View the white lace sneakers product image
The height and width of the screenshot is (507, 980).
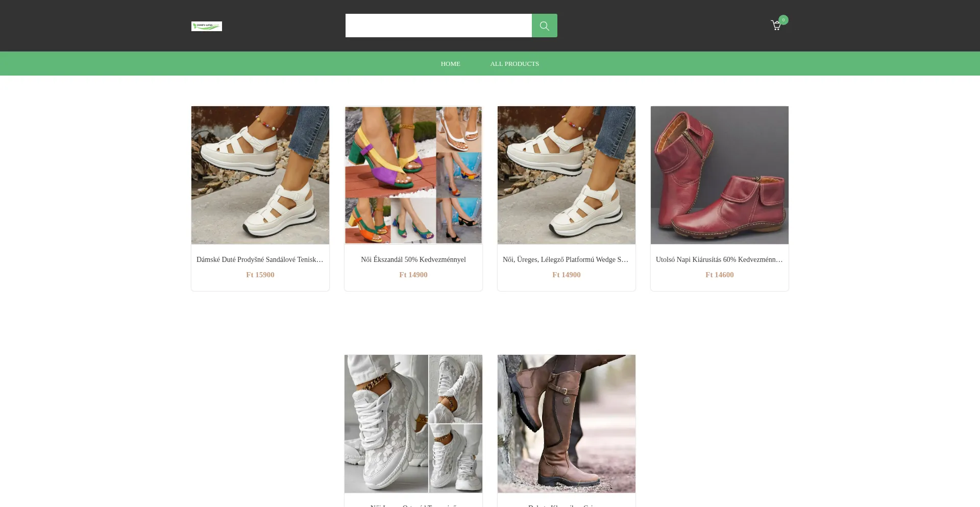point(413,423)
